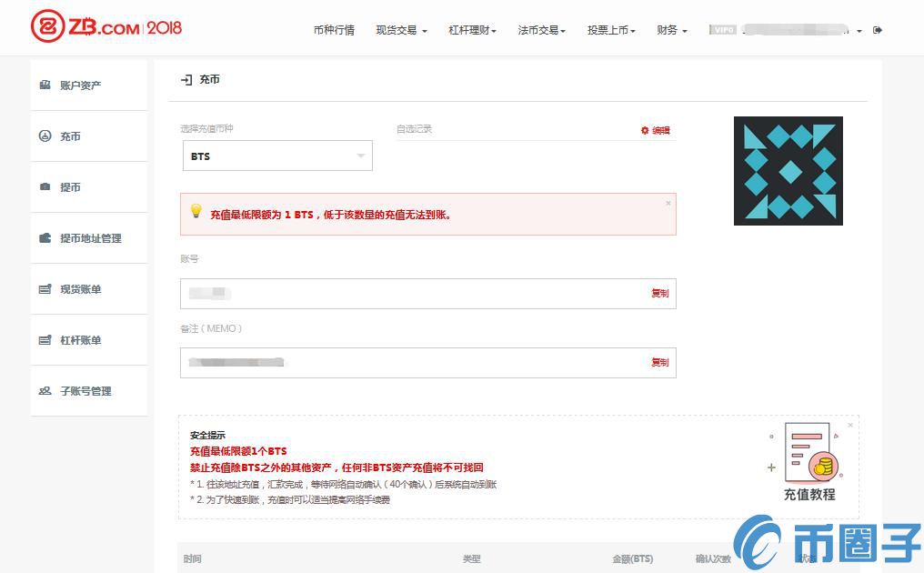924x573 pixels.
Task: Copy the account number with 复制
Action: [x=659, y=294]
